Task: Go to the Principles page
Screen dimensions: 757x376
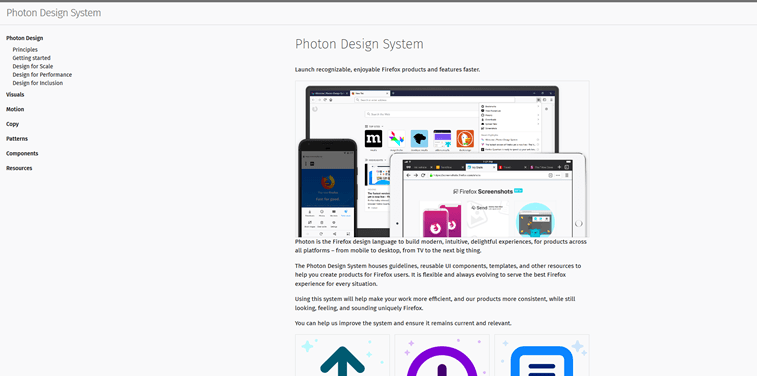Action: tap(25, 50)
